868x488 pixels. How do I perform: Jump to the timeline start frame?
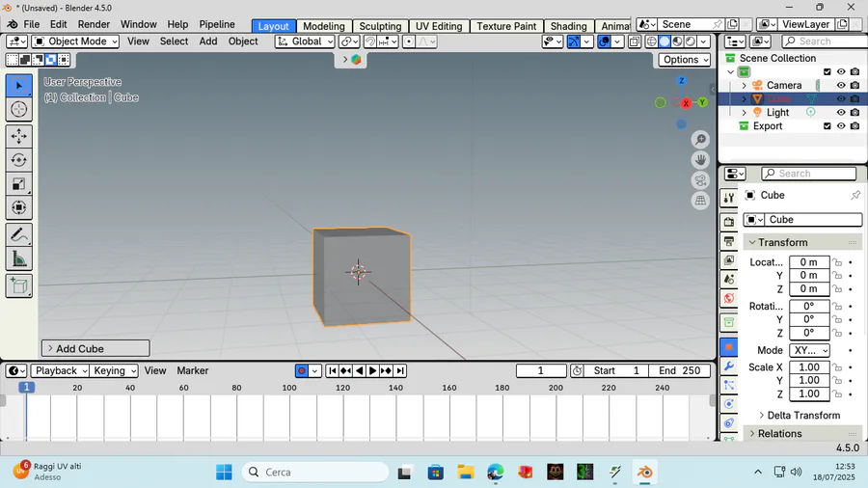pos(332,370)
